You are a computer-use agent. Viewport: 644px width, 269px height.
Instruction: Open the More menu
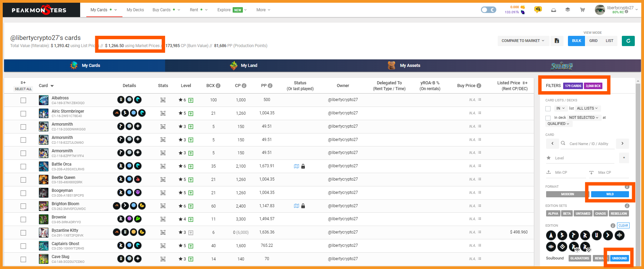point(263,10)
